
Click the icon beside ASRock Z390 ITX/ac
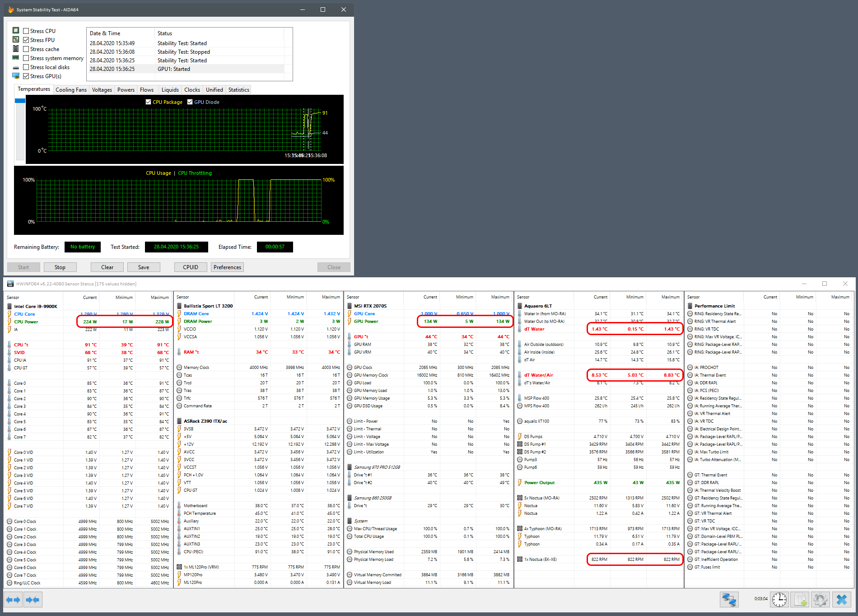point(179,421)
